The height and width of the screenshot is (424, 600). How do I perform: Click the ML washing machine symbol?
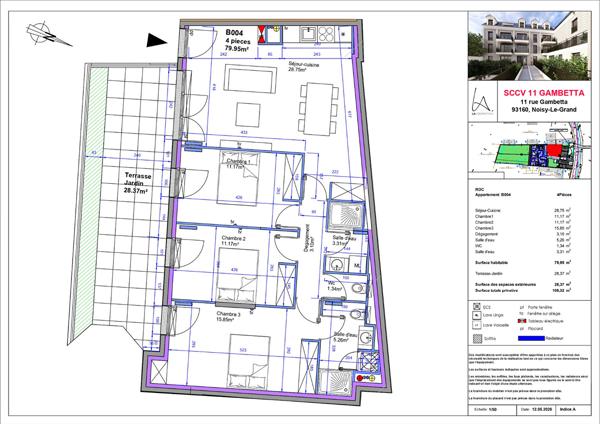click(357, 265)
